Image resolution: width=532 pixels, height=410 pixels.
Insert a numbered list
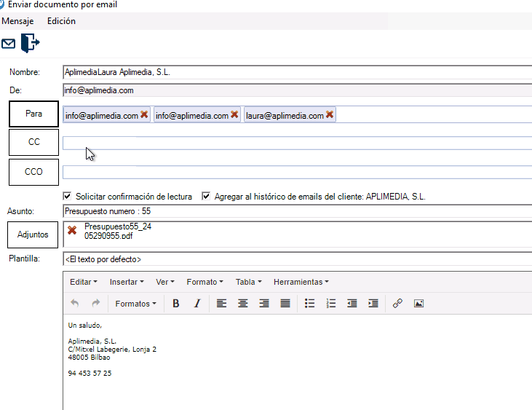(331, 304)
